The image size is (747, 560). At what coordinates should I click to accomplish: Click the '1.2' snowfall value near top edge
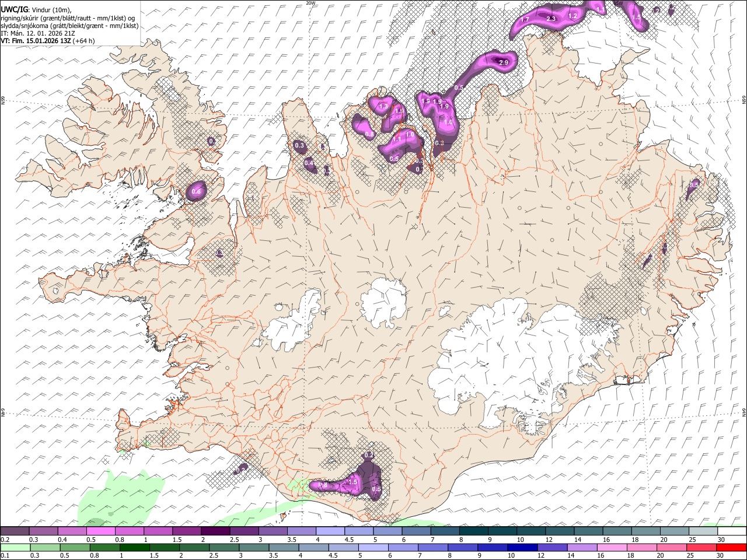573,16
